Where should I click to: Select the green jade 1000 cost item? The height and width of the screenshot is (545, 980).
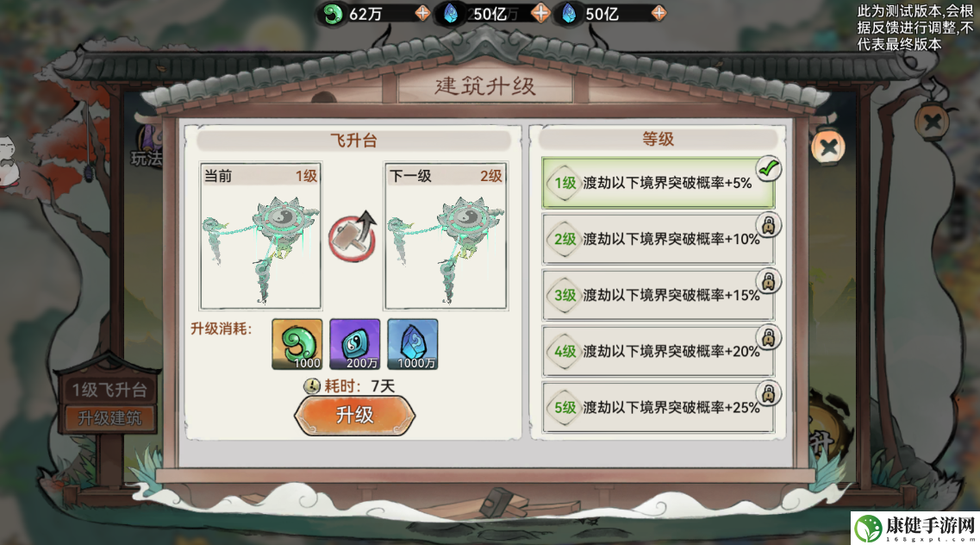(x=297, y=344)
